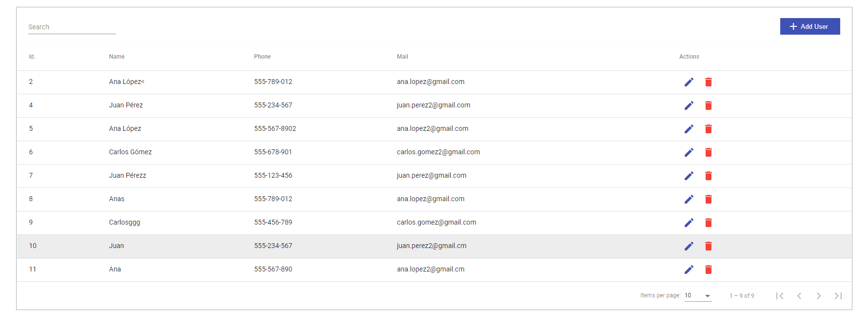Go to the next page arrow

pos(819,296)
